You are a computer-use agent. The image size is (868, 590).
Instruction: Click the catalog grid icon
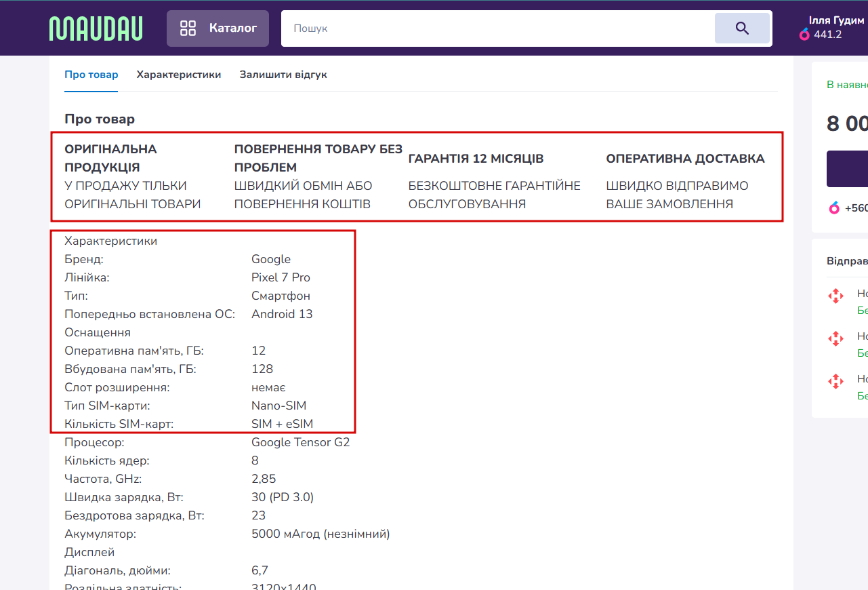tap(188, 28)
